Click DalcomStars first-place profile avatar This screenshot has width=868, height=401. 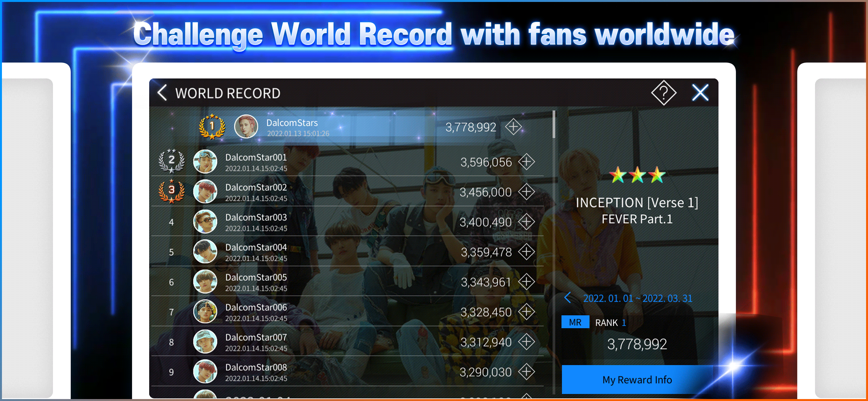click(x=246, y=127)
